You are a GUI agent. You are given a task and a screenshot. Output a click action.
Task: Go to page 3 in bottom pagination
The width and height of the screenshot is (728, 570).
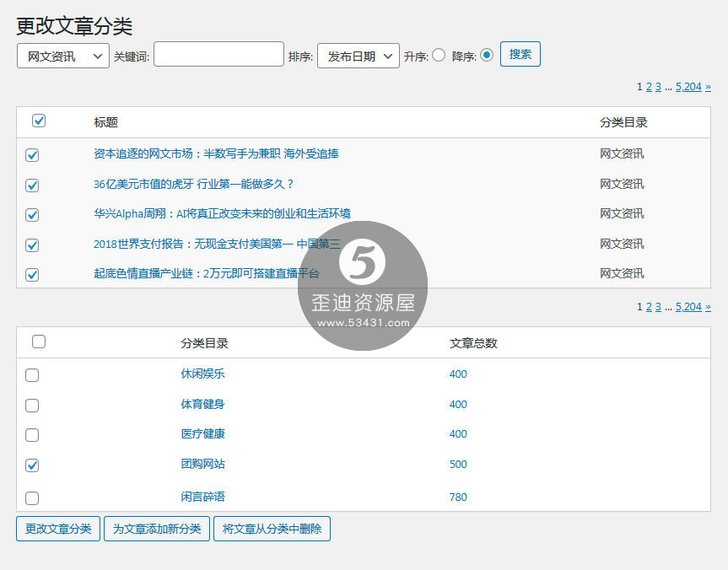[658, 307]
